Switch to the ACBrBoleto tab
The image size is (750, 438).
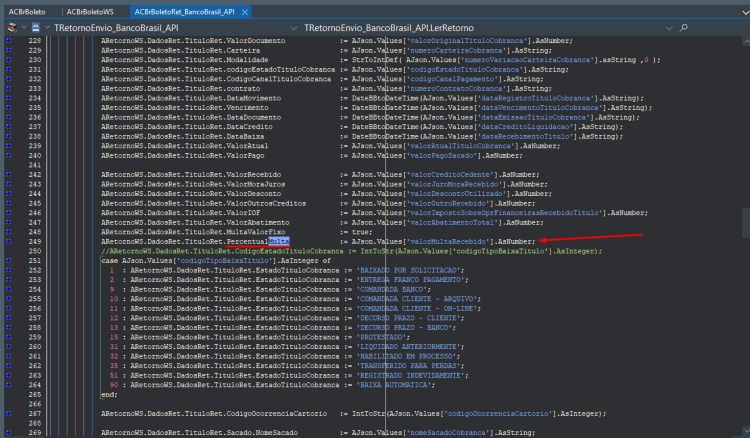tap(27, 12)
